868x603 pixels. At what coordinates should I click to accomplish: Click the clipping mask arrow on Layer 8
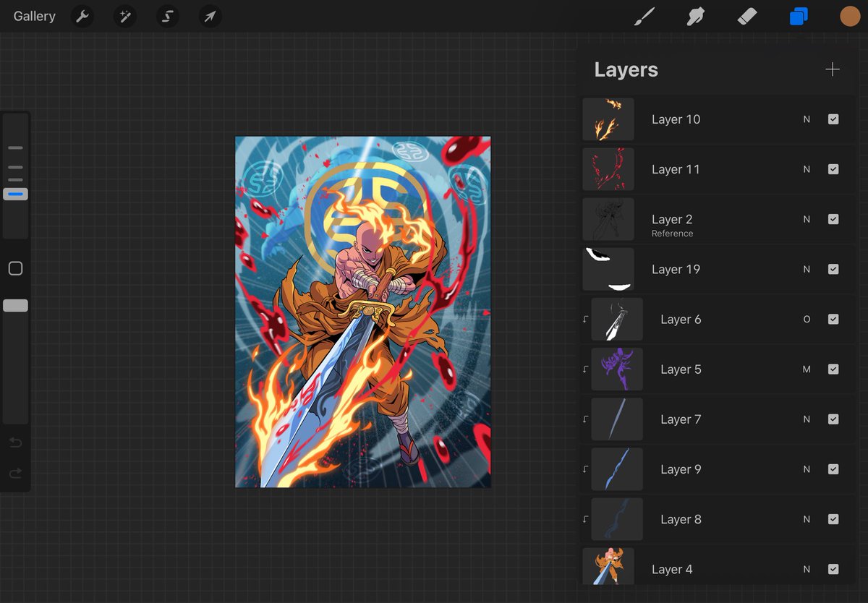(585, 519)
